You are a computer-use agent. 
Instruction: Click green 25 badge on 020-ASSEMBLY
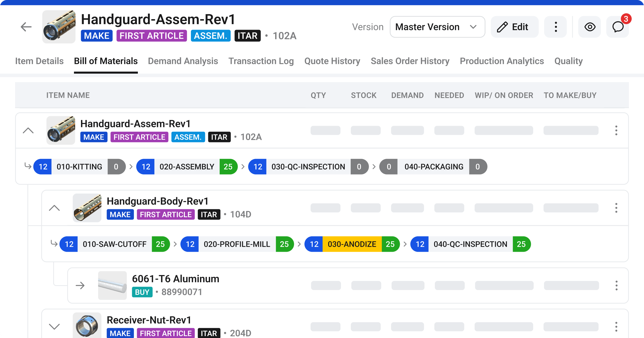228,166
